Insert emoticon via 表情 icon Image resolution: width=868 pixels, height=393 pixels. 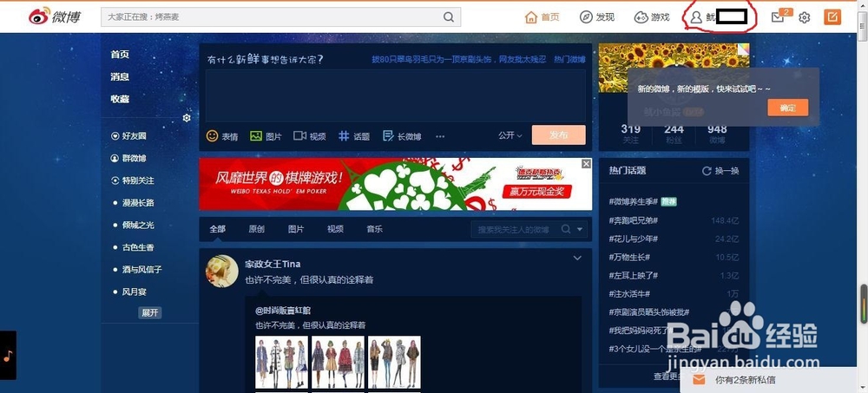222,136
